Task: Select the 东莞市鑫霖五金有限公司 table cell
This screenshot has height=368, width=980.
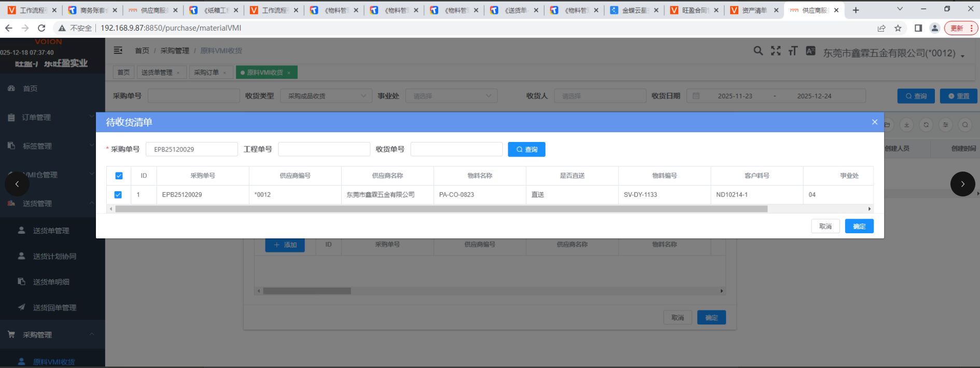Action: 387,195
